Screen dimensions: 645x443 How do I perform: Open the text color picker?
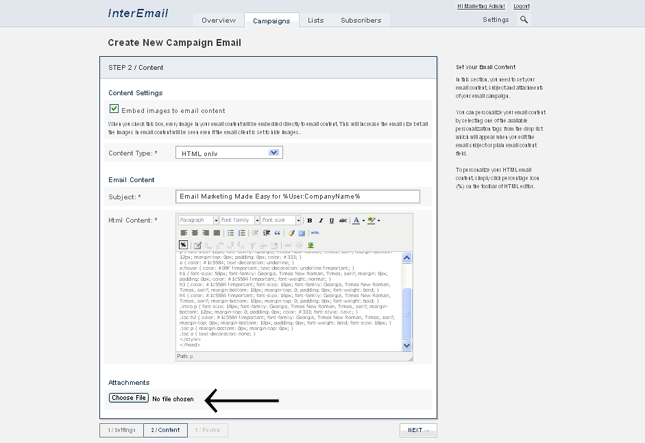coord(356,220)
